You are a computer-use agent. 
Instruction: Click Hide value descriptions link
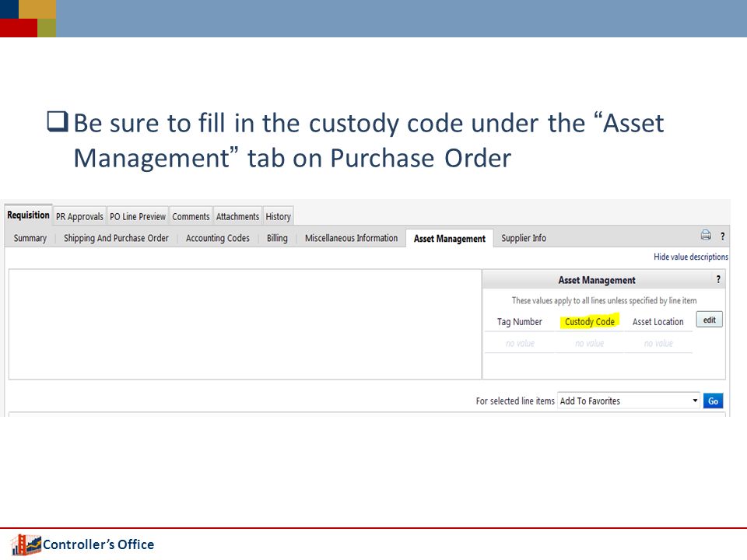pos(690,257)
